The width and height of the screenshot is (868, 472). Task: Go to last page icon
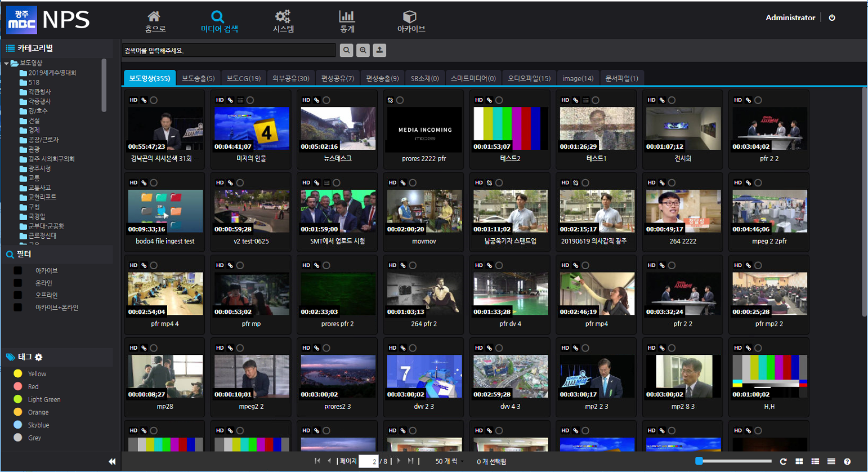click(411, 461)
